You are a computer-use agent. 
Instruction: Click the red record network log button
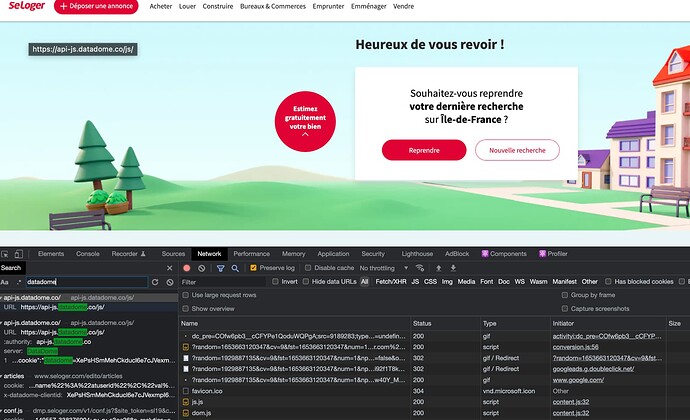186,268
